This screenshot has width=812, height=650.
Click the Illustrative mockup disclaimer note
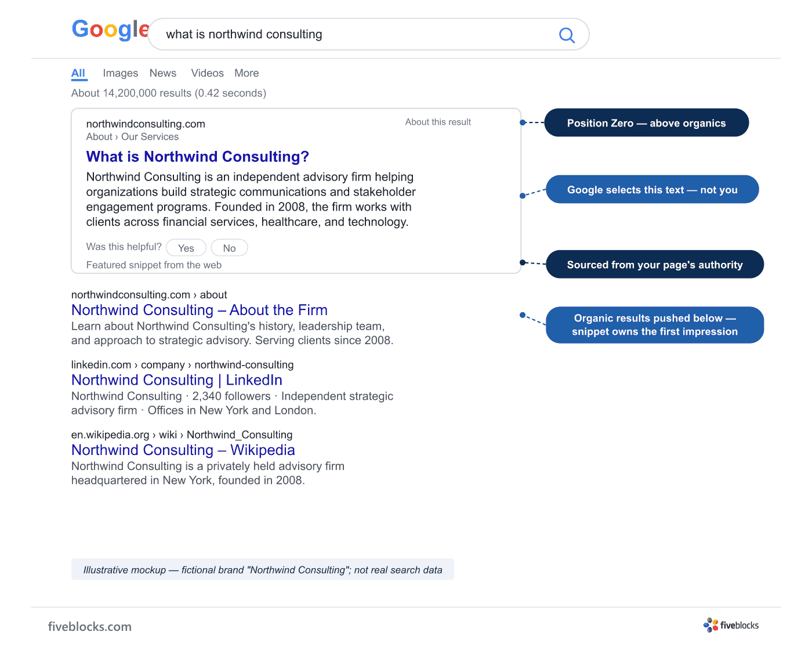click(263, 569)
